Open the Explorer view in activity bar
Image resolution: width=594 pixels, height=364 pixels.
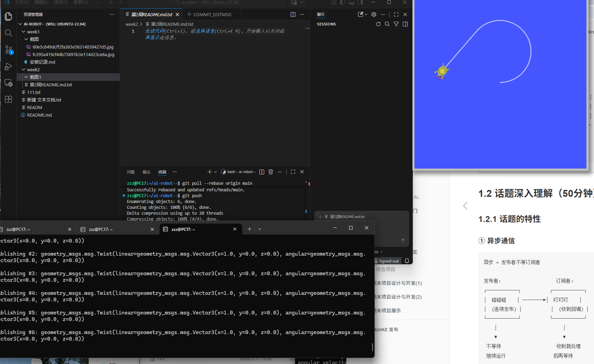[x=9, y=16]
